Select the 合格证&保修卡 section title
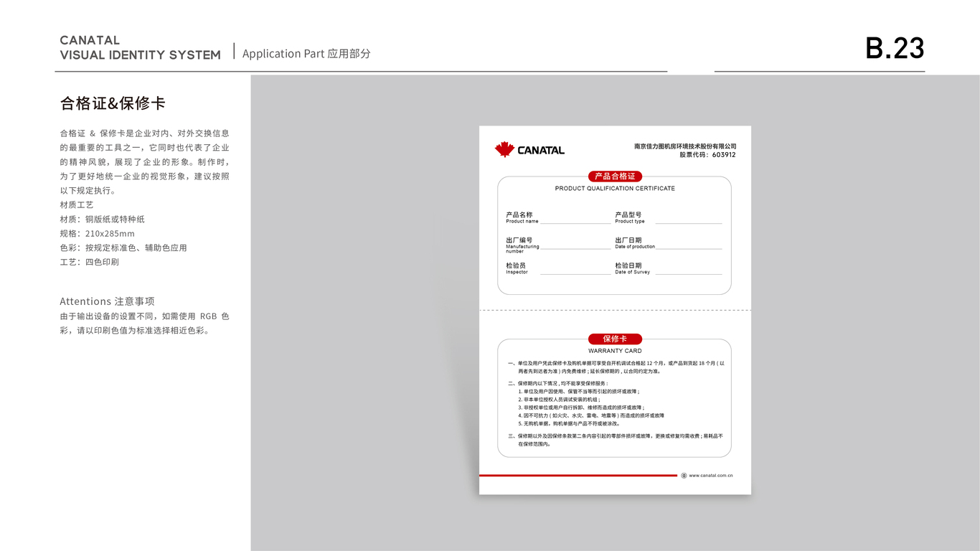The image size is (980, 551). (113, 103)
